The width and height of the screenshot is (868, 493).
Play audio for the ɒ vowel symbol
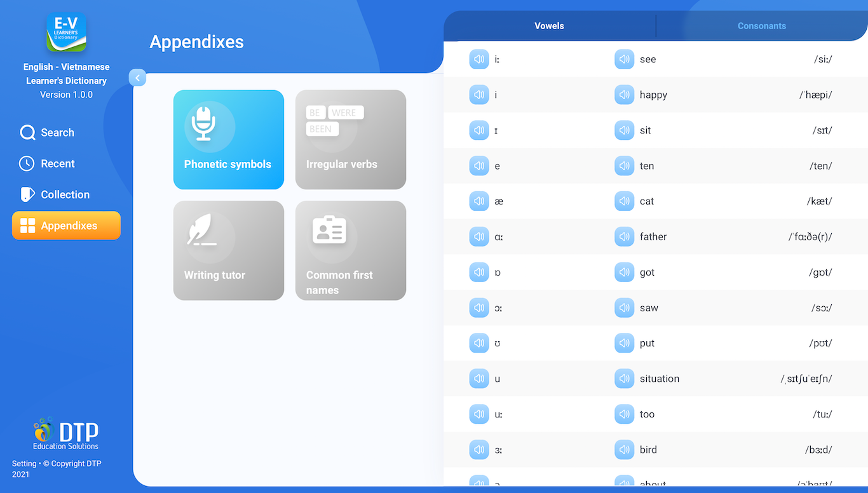tap(479, 273)
